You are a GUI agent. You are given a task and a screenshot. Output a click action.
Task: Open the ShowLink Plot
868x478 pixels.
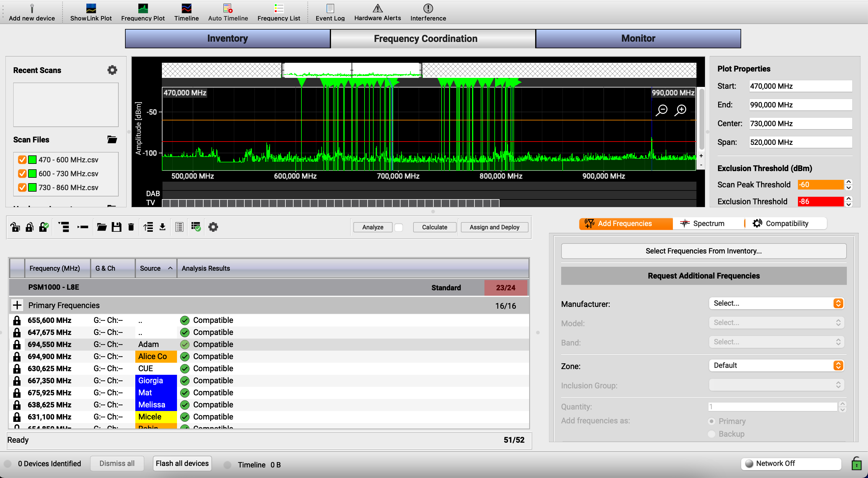point(91,11)
